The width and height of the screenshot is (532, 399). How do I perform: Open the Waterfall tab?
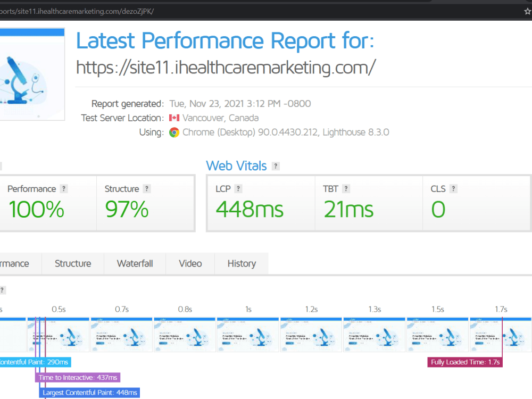click(135, 264)
